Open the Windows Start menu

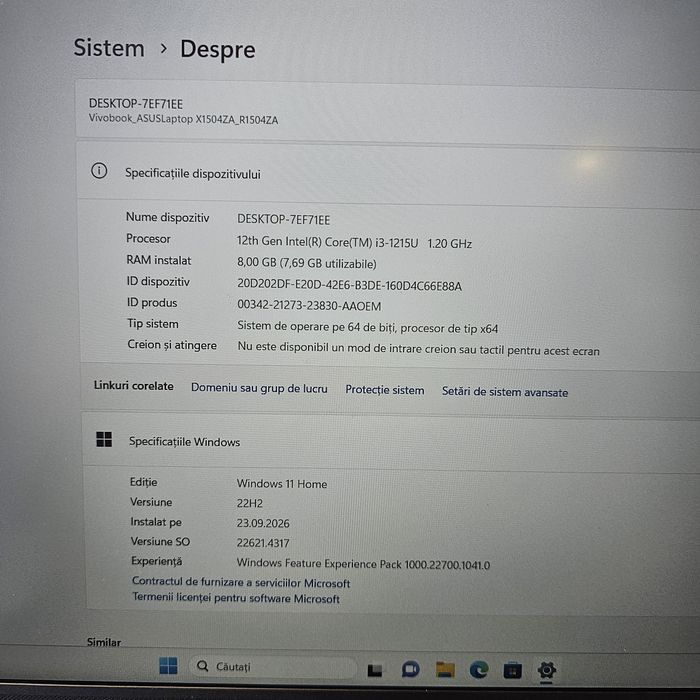[x=168, y=666]
